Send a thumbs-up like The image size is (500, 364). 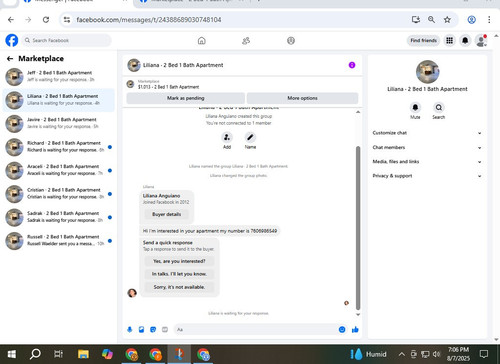(355, 330)
